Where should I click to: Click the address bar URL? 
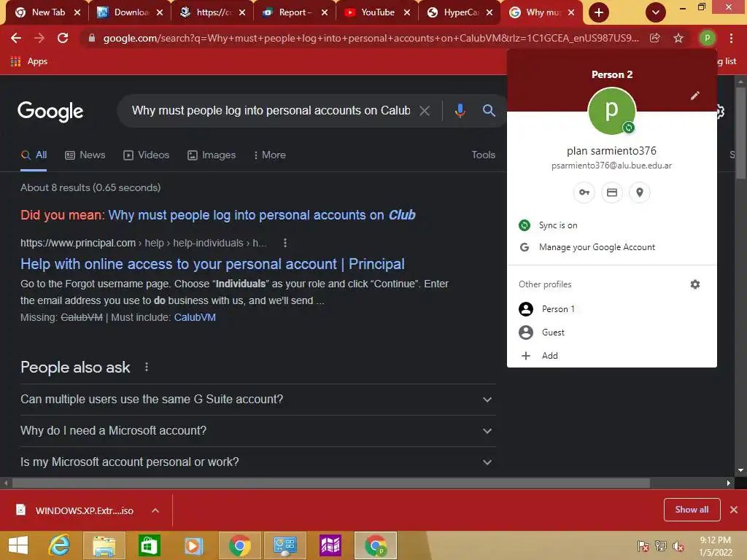click(x=371, y=38)
